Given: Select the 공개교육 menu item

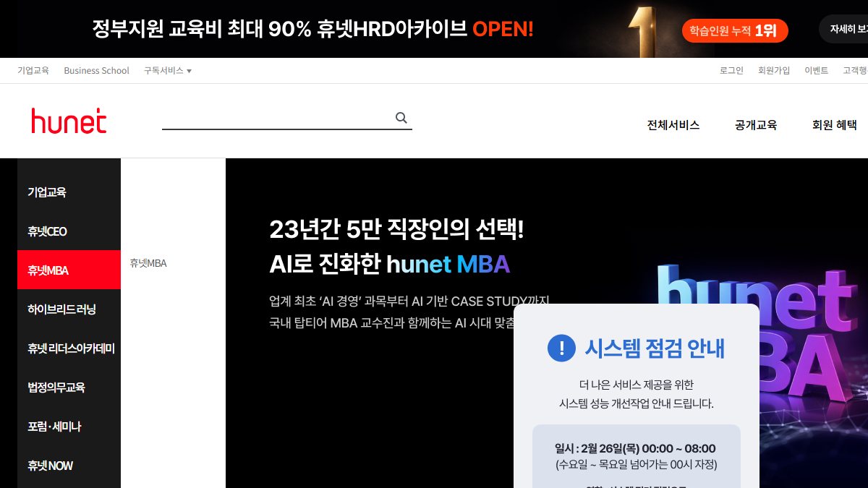Looking at the screenshot, I should (756, 125).
